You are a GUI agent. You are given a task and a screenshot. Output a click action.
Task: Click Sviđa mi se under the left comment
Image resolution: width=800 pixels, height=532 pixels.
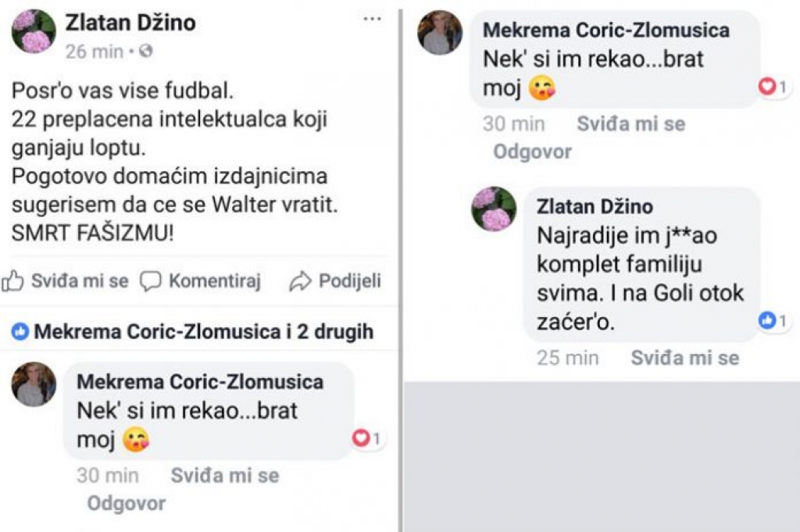225,476
